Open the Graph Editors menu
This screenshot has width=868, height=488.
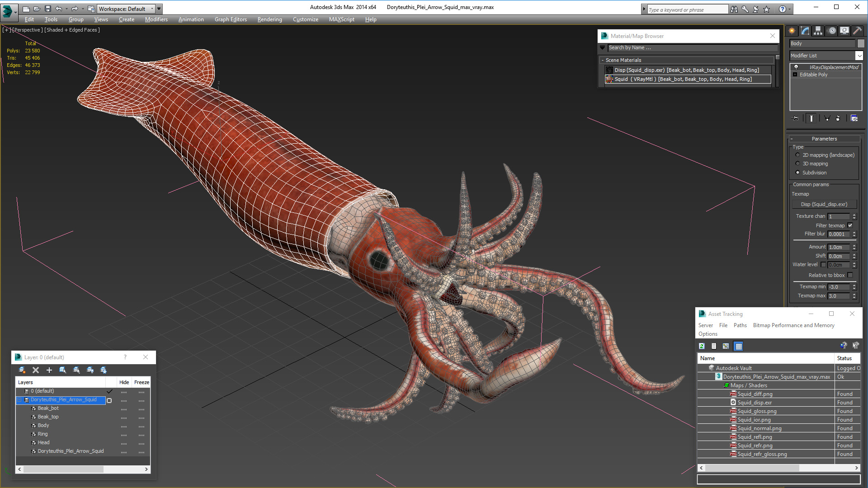click(x=231, y=19)
